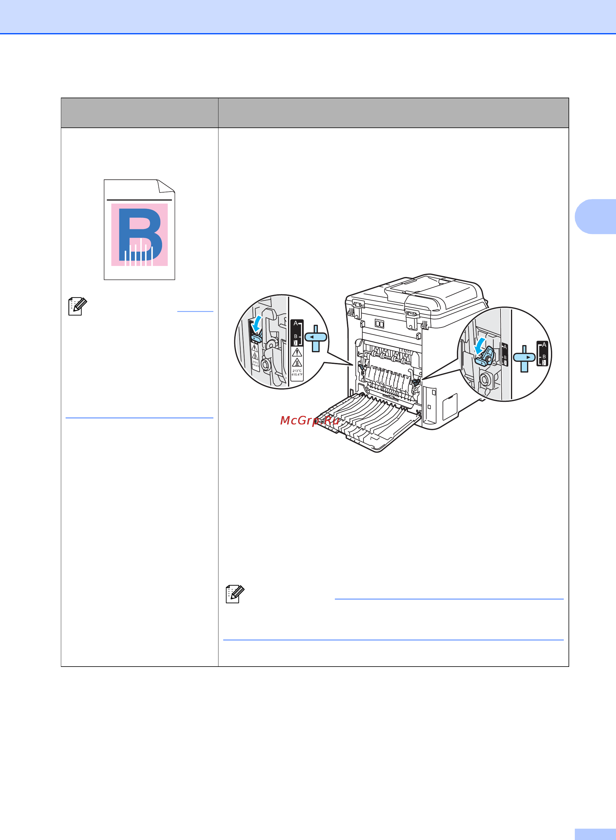Viewport: 616px width, 840px height.
Task: Select the blue chapter tab on the right edge
Action: click(x=595, y=217)
